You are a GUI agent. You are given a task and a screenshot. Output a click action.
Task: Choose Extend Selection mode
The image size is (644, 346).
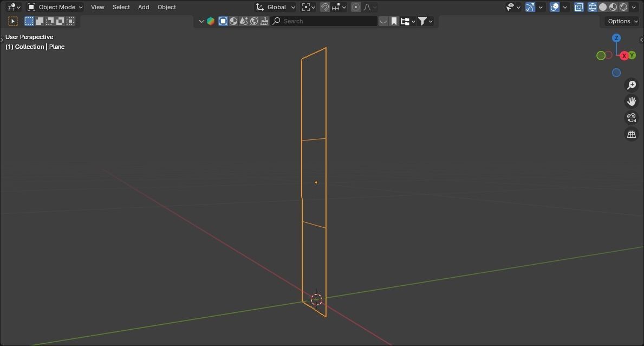40,21
